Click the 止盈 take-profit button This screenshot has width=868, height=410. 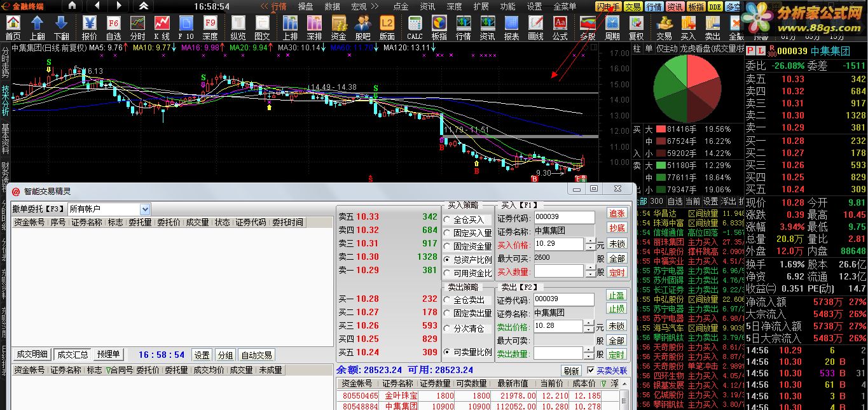pos(617,295)
